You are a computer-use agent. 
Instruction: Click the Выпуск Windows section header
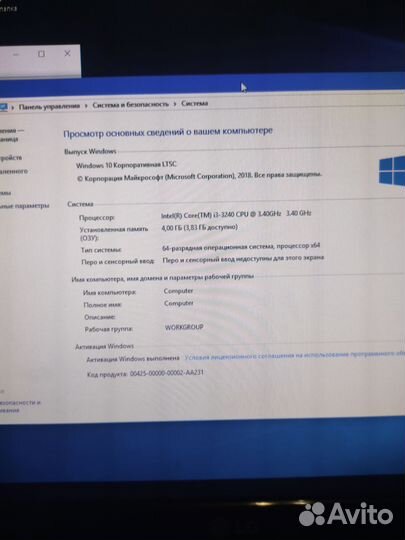(90, 151)
